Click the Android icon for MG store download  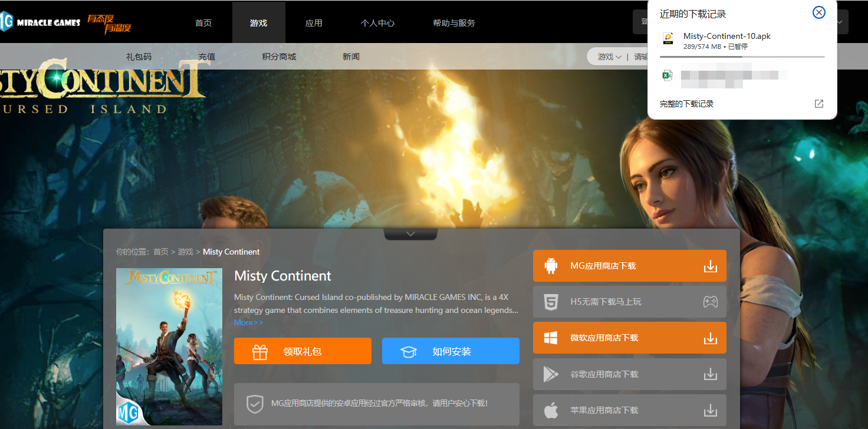pos(551,266)
